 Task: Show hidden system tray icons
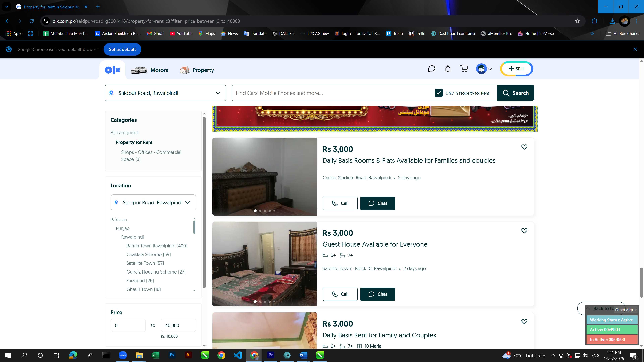(553, 355)
